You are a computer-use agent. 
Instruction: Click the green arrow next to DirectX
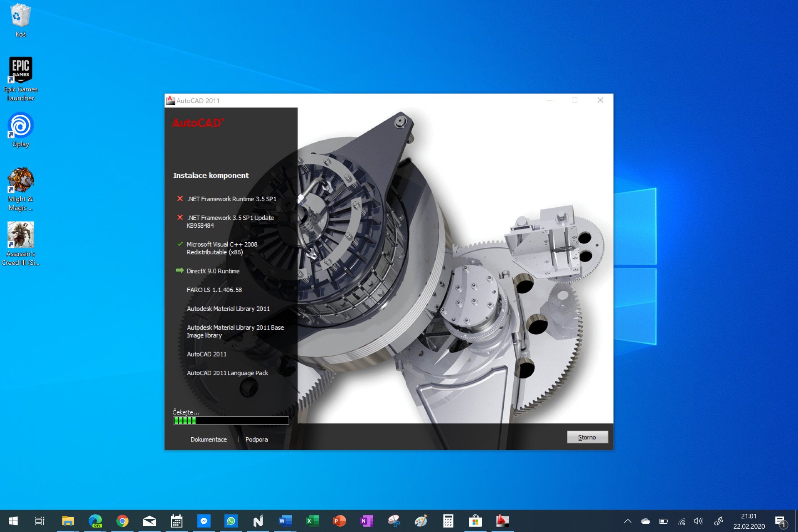coord(180,271)
